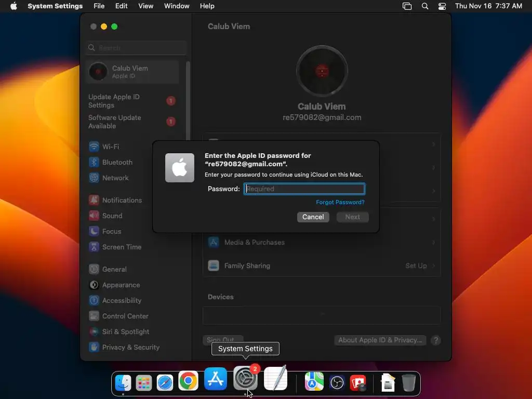
Task: Select the Network sidebar item
Action: tap(109, 178)
